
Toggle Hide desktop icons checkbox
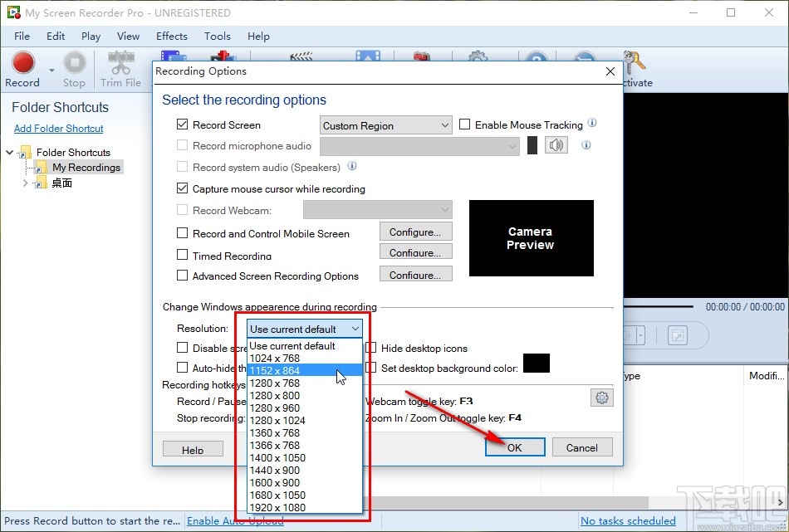pos(371,349)
